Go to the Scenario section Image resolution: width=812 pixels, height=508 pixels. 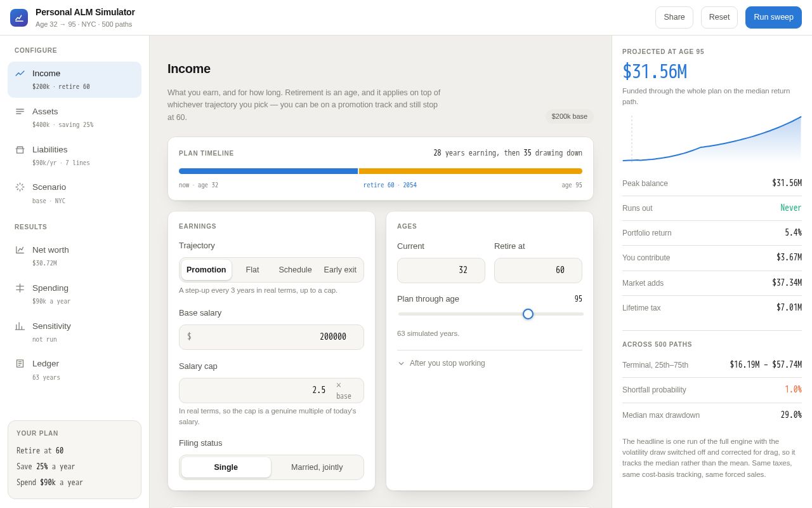click(74, 193)
